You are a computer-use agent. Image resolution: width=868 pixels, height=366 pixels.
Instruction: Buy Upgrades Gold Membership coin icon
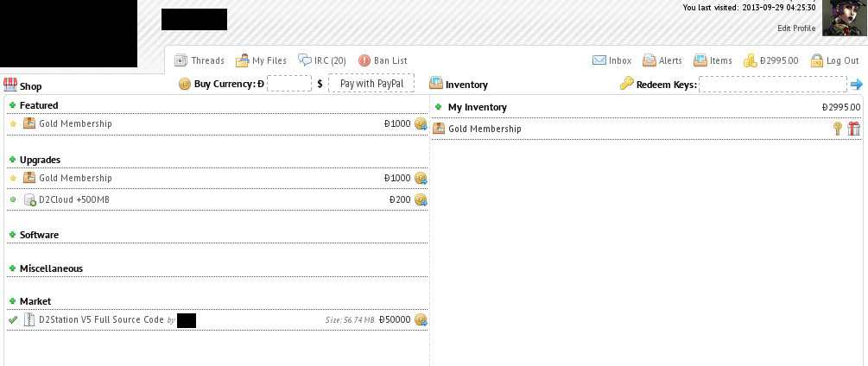[x=421, y=178]
